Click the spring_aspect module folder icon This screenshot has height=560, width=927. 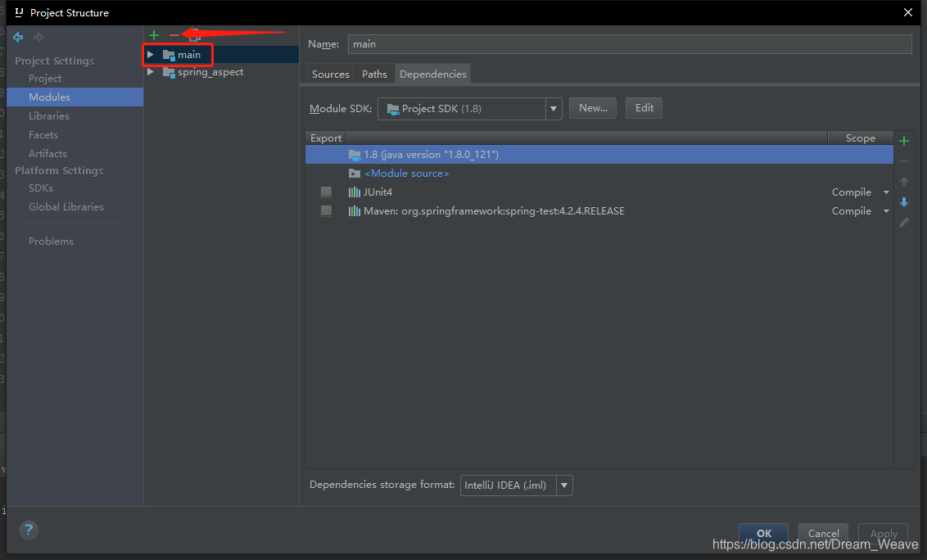pyautogui.click(x=169, y=73)
